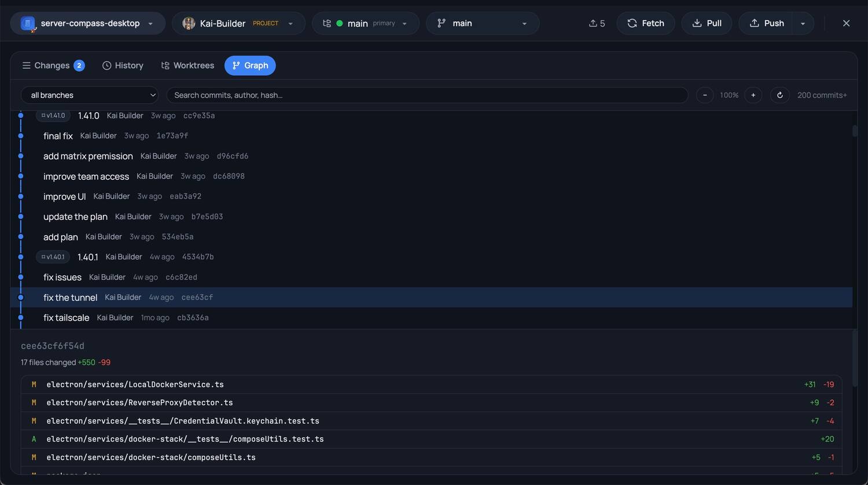Select the 'improve team access' commit

pyautogui.click(x=431, y=176)
